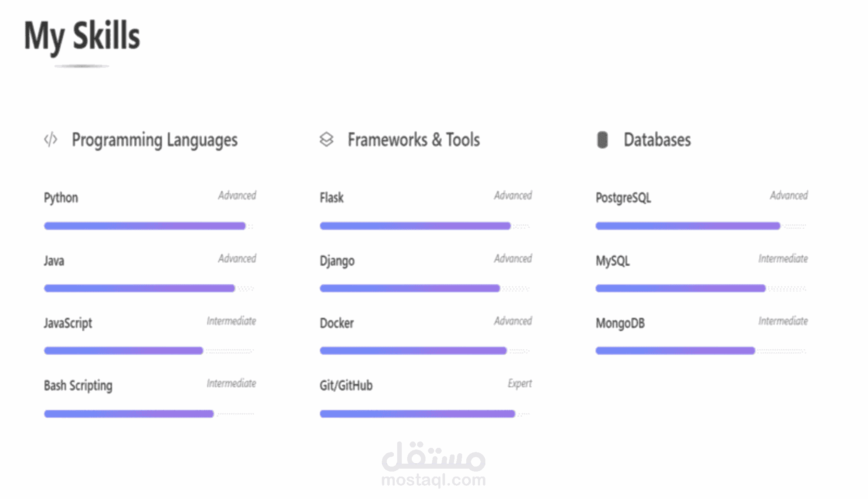Viewport: 868px width, 499px height.
Task: Click the database cylinder icon
Action: tap(602, 140)
